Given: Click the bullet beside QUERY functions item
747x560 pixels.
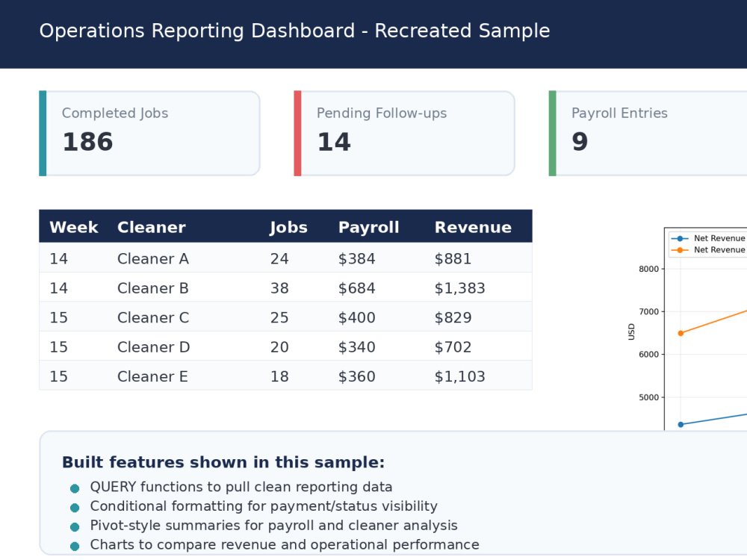Looking at the screenshot, I should point(75,488).
